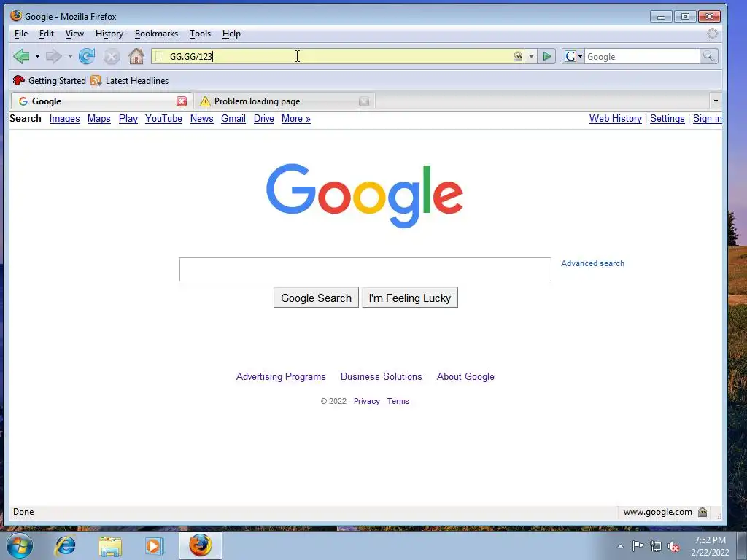The image size is (747, 560).
Task: Expand the More » link
Action: pyautogui.click(x=295, y=119)
